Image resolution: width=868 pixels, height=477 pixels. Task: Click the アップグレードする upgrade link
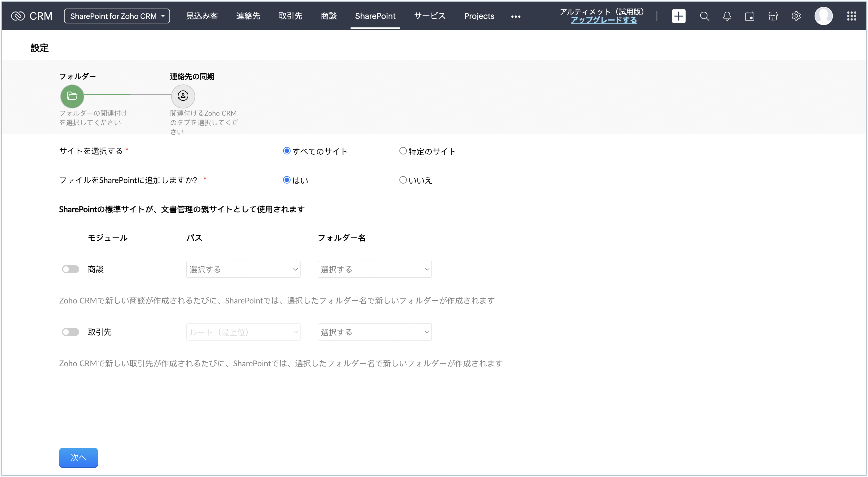pyautogui.click(x=603, y=20)
